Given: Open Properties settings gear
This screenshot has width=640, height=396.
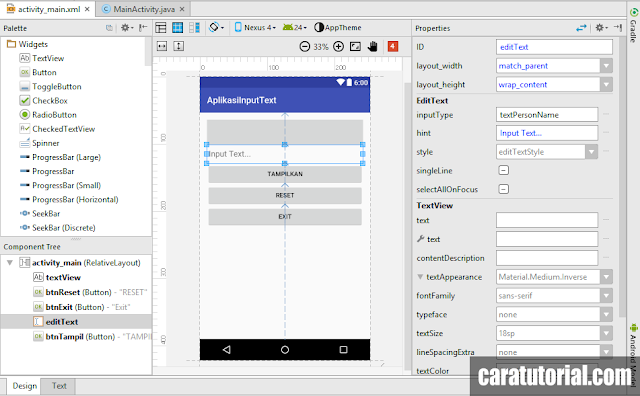Looking at the screenshot, I should click(x=601, y=28).
